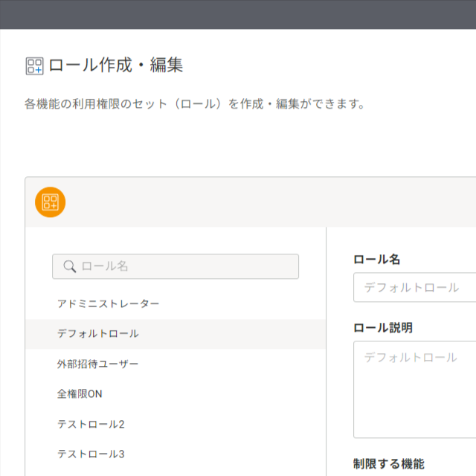The image size is (476, 476).
Task: Click the magnifier icon in search box
Action: coord(69,266)
